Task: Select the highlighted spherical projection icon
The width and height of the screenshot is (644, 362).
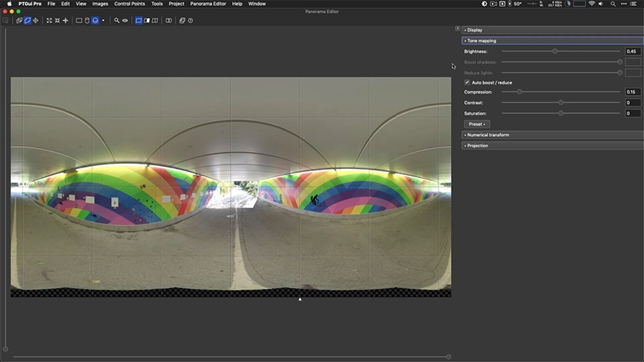Action: click(95, 20)
